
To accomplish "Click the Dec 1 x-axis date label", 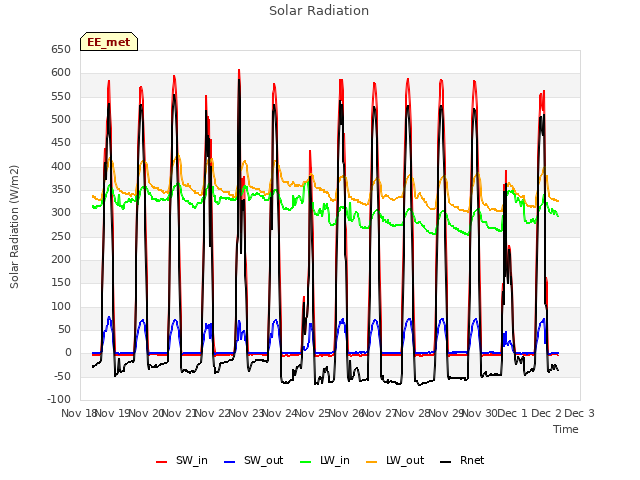I will coord(513,413).
